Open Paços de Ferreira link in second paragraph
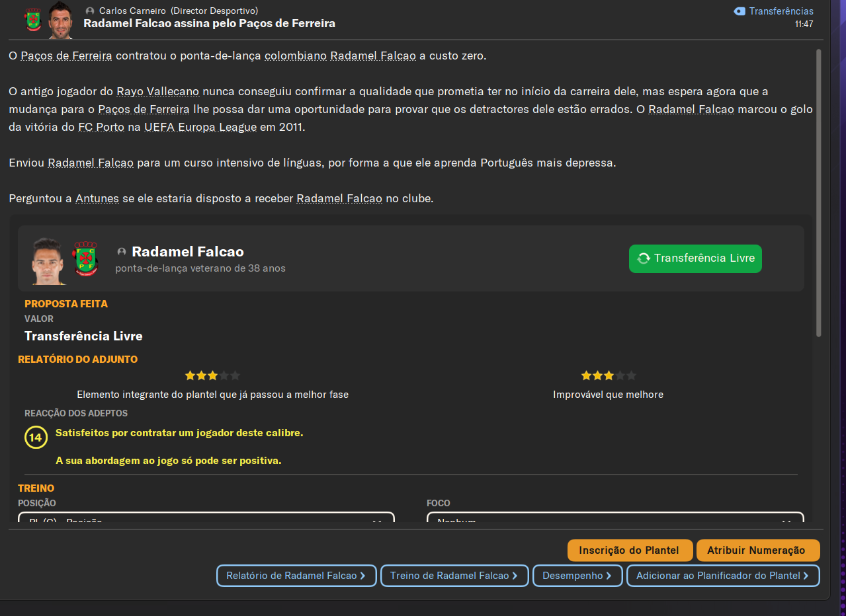 click(x=144, y=109)
